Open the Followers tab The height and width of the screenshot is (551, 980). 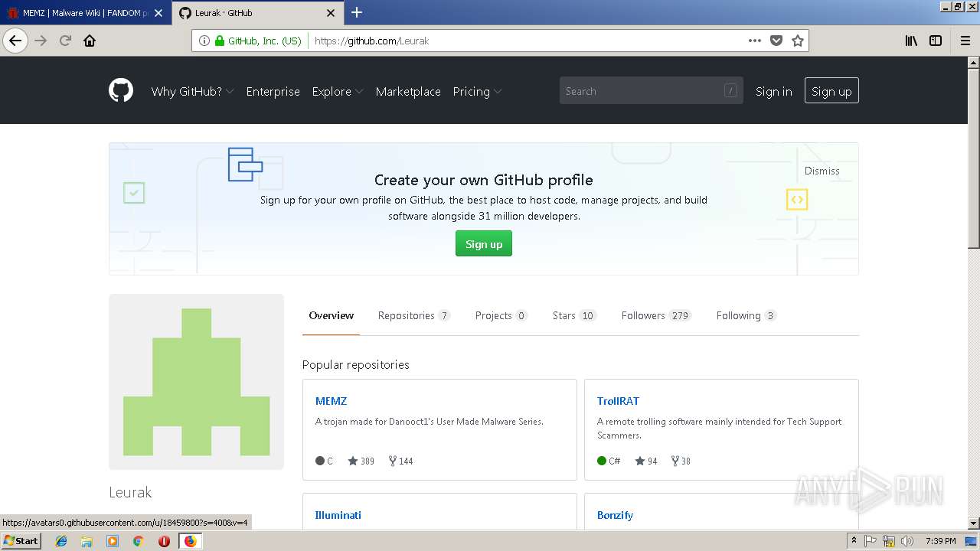[x=656, y=315]
